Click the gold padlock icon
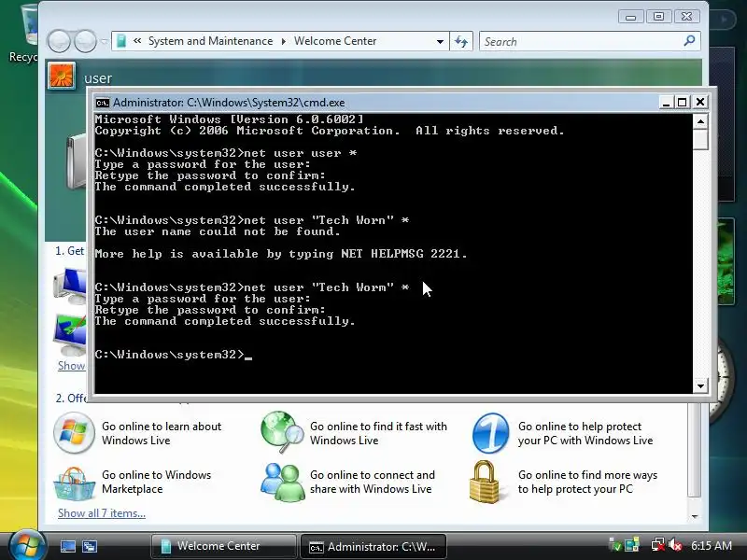 click(485, 482)
